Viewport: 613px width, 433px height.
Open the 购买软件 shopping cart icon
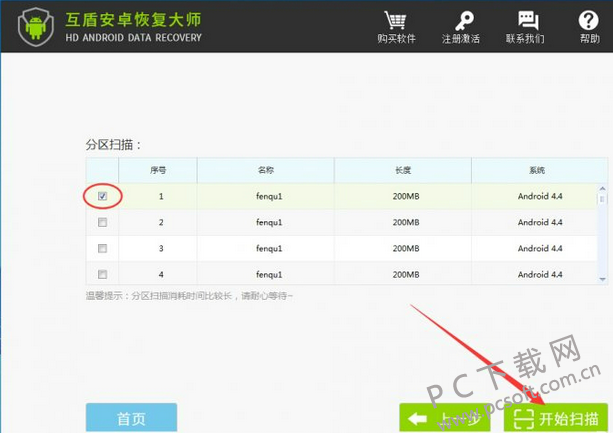click(396, 20)
